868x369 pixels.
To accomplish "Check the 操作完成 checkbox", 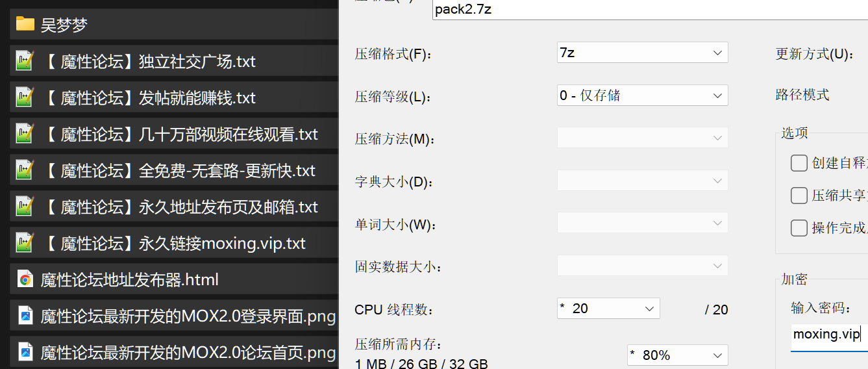I will (799, 228).
